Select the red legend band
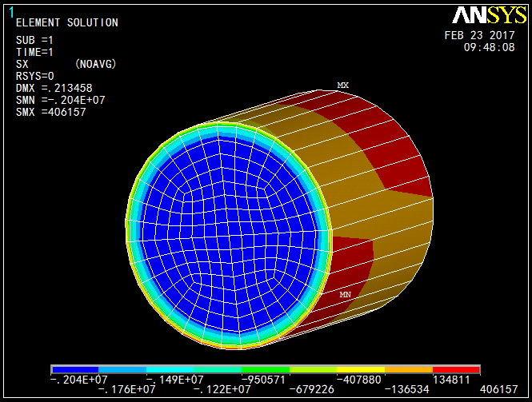532x402 pixels. pyautogui.click(x=457, y=370)
